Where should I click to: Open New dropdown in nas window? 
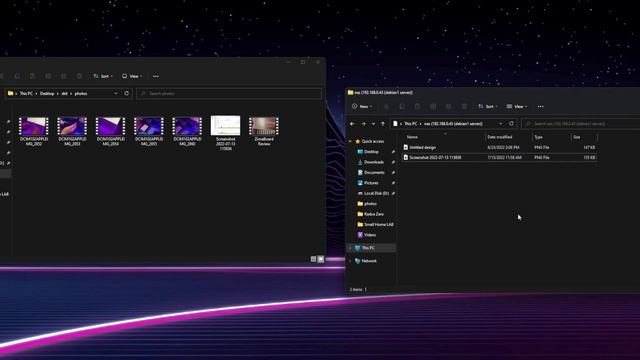tap(362, 107)
